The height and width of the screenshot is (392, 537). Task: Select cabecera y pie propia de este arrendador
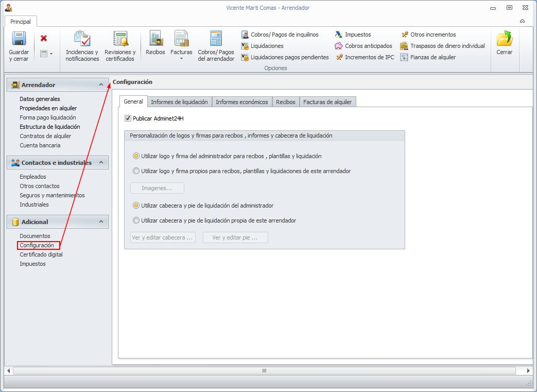coord(136,220)
